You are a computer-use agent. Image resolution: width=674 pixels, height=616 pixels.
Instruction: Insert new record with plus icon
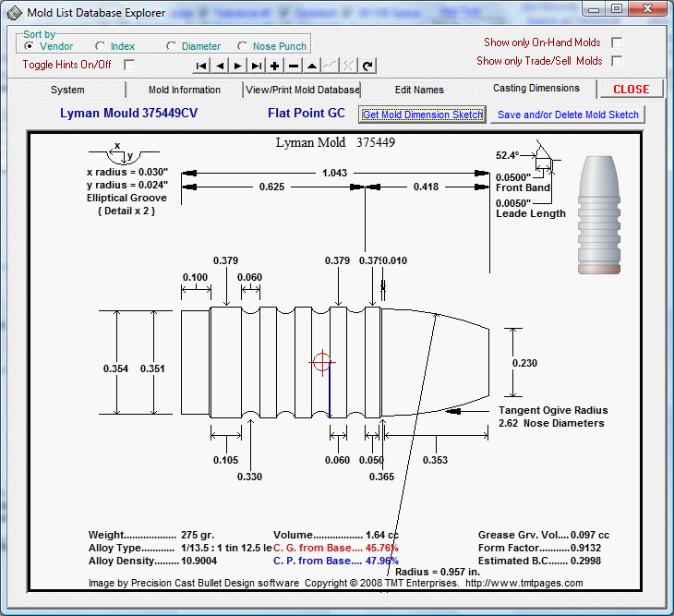[274, 66]
